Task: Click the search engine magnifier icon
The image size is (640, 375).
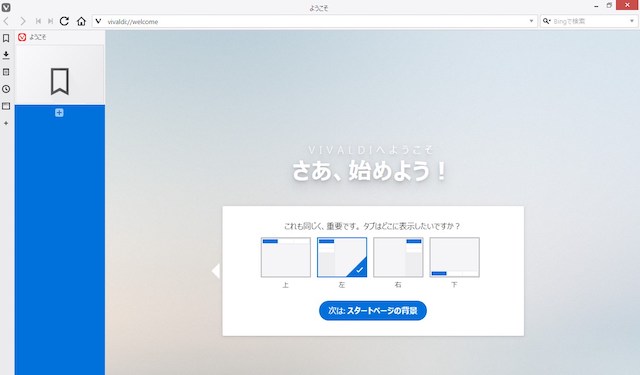Action: 547,21
